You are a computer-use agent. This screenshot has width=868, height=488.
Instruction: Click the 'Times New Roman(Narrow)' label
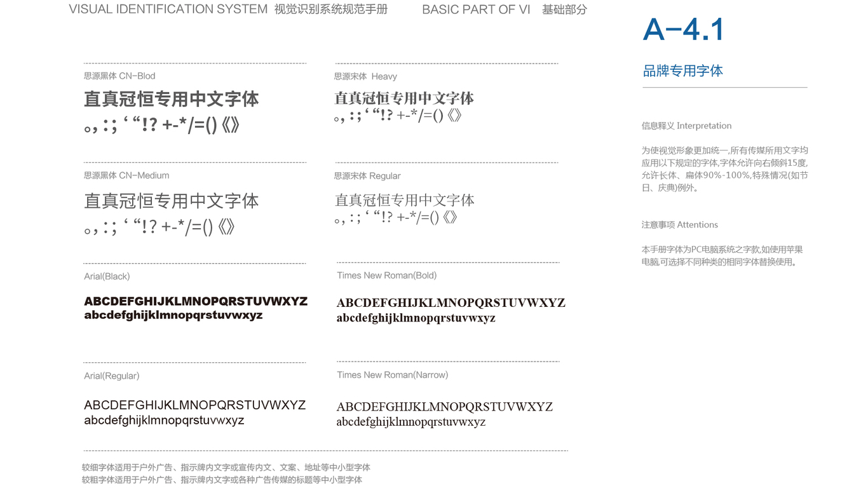tap(393, 375)
